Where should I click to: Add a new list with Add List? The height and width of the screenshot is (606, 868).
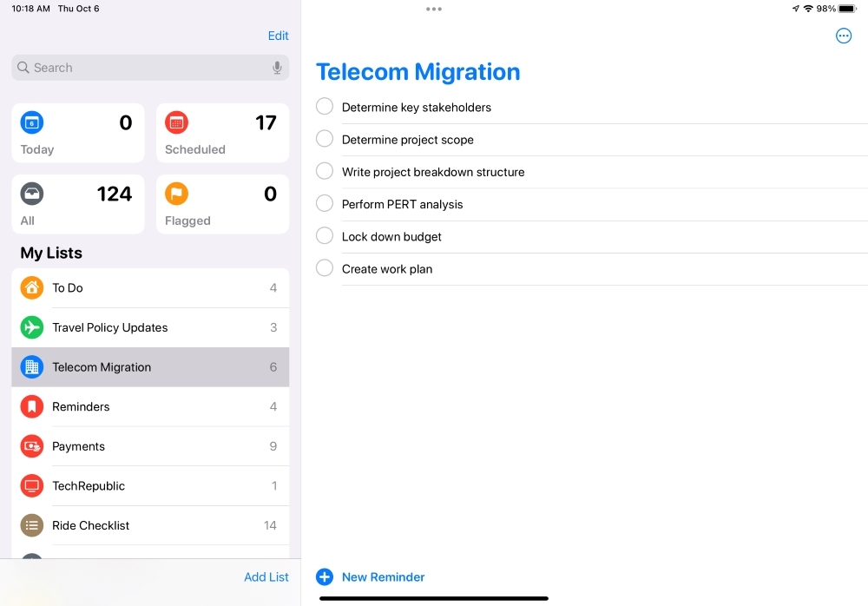pos(266,576)
